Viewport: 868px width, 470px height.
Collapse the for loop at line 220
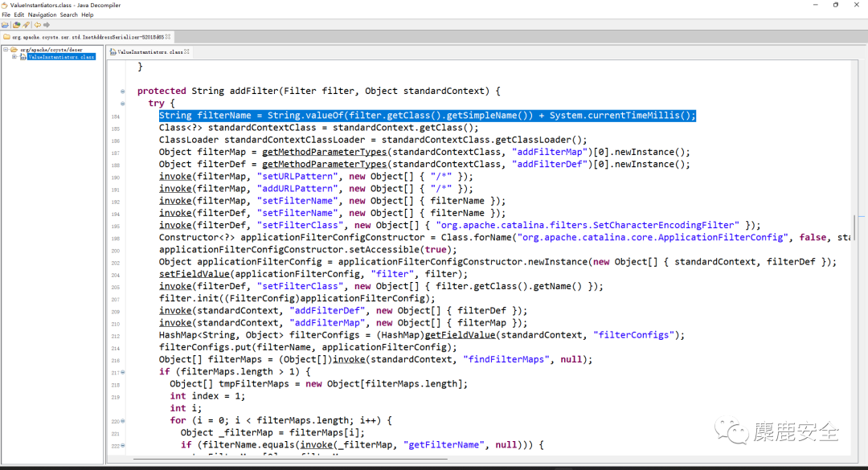coord(123,421)
